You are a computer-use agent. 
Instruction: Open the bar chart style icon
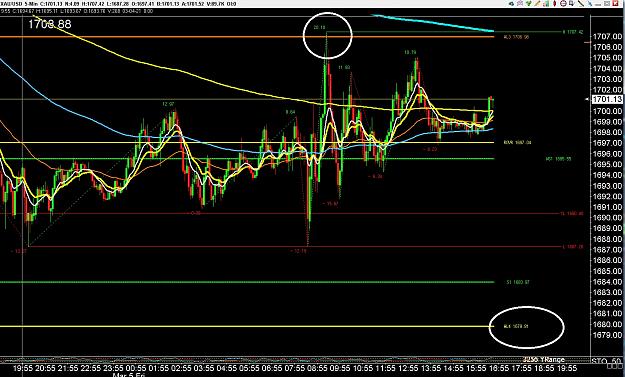pos(546,4)
